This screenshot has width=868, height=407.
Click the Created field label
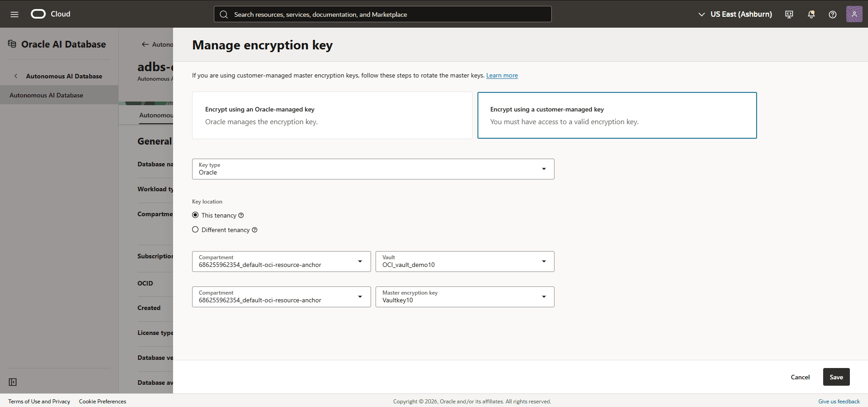pyautogui.click(x=149, y=308)
